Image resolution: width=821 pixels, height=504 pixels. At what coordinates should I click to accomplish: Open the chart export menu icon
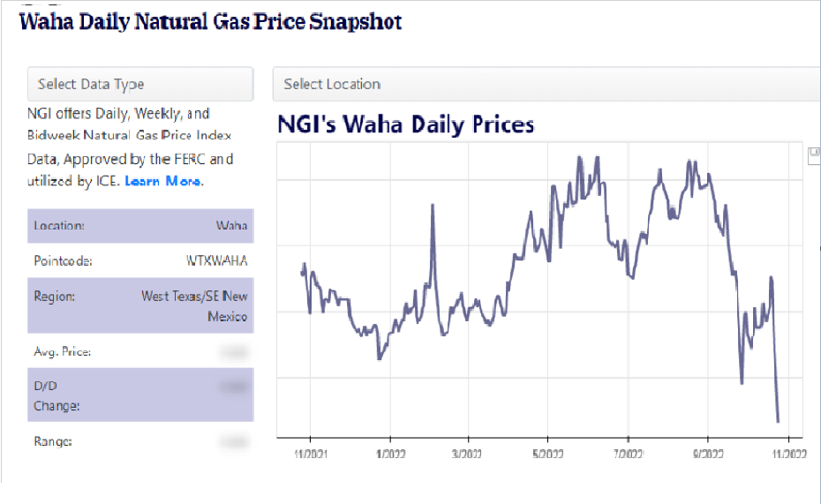[x=815, y=154]
